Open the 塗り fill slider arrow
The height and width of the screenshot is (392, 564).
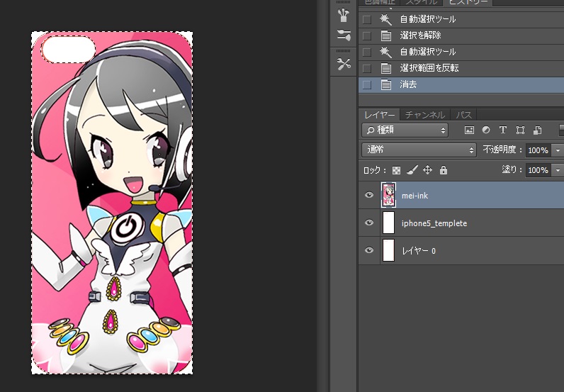pyautogui.click(x=558, y=170)
